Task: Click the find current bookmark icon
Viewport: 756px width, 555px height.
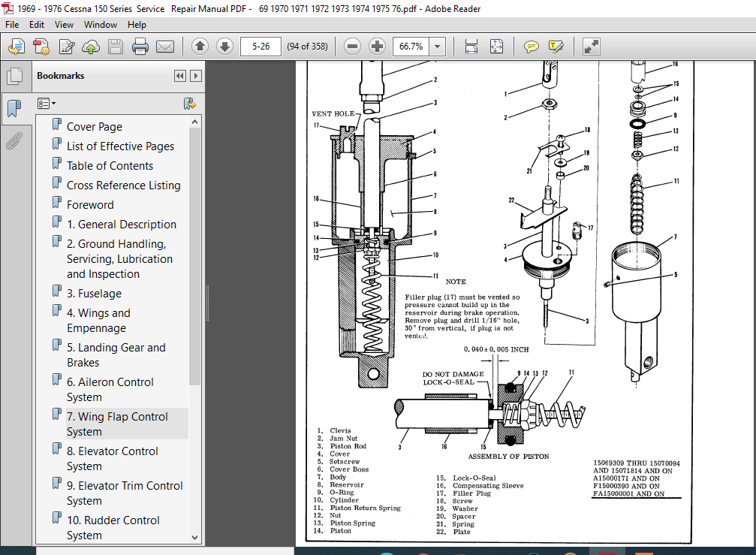Action: 189,104
